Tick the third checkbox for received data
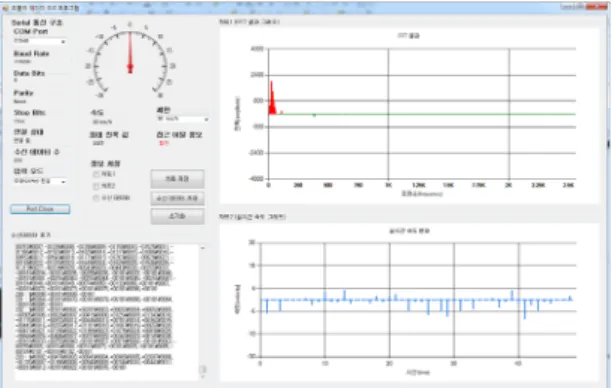The width and height of the screenshot is (612, 388). pos(96,198)
